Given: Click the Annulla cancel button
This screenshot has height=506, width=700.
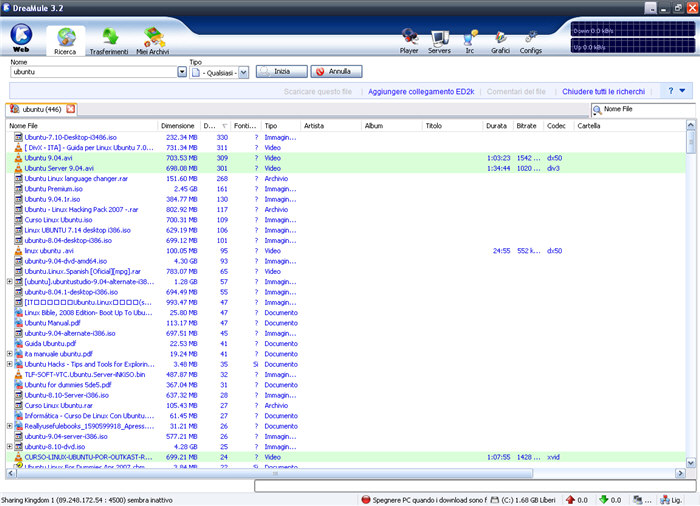Looking at the screenshot, I should pos(336,71).
